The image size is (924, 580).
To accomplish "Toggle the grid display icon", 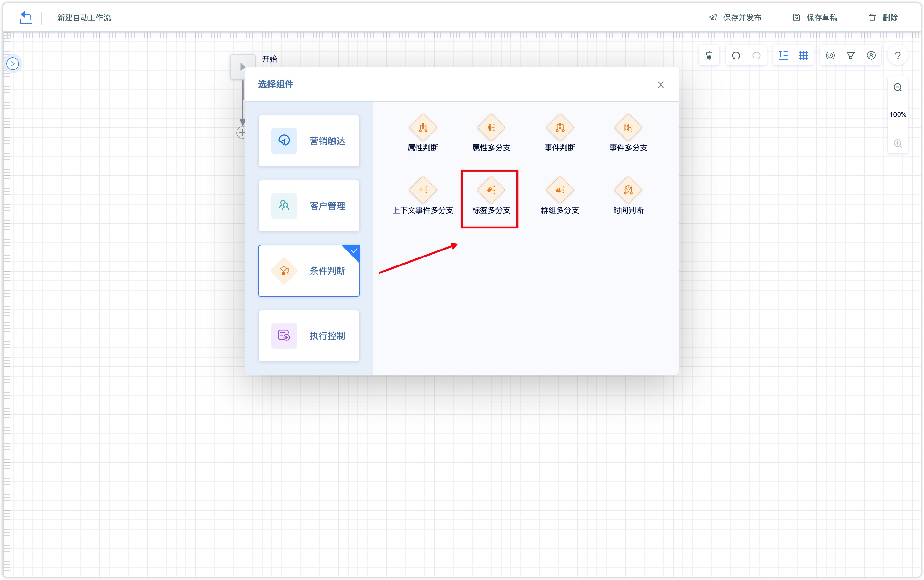I will coord(803,56).
